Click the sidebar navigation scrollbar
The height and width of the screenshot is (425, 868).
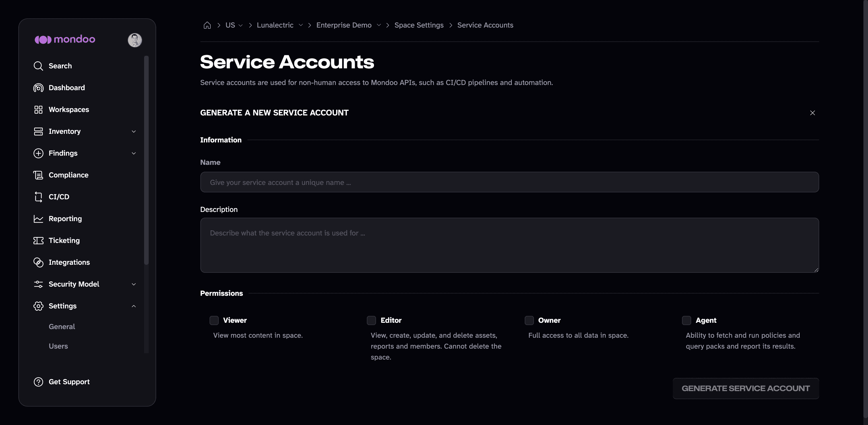click(x=146, y=160)
